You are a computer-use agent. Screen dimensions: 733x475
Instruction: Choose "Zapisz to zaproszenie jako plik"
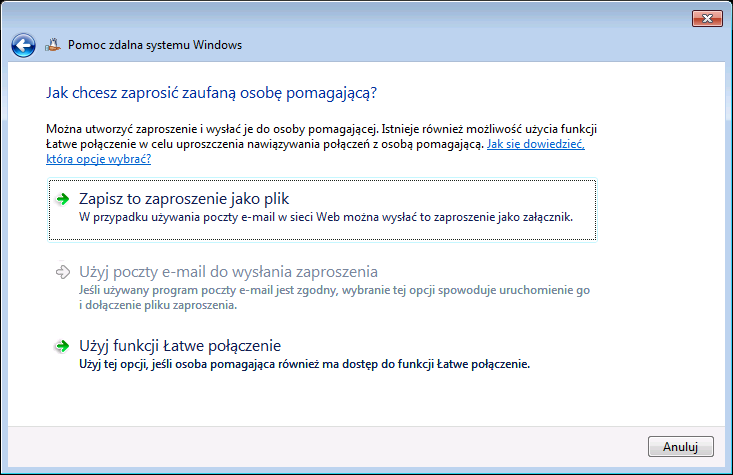click(x=183, y=199)
